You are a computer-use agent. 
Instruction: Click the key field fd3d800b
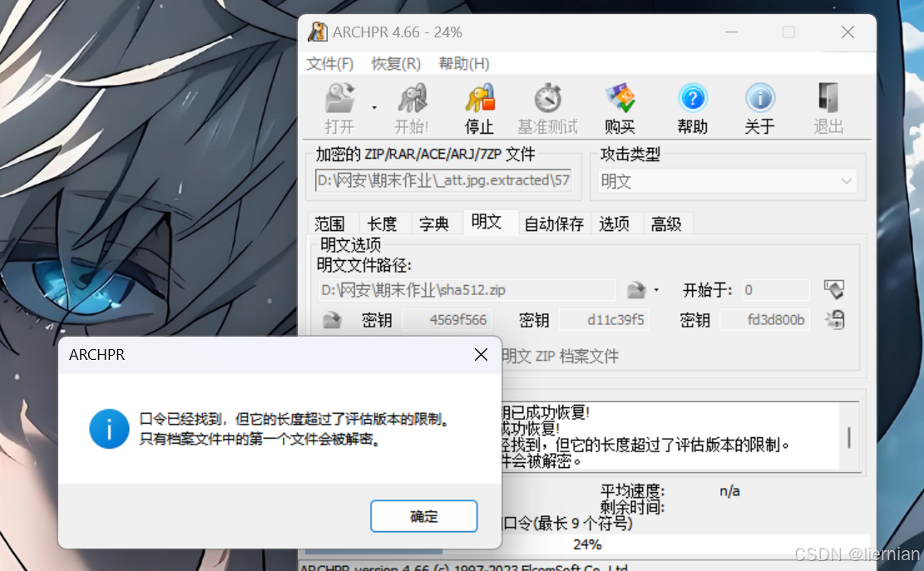pyautogui.click(x=764, y=320)
